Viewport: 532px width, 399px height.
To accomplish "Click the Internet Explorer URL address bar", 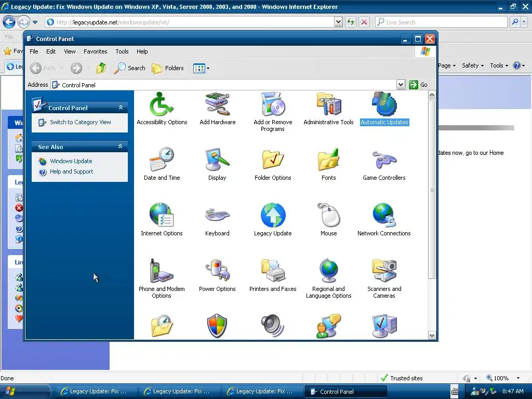I will pyautogui.click(x=190, y=22).
